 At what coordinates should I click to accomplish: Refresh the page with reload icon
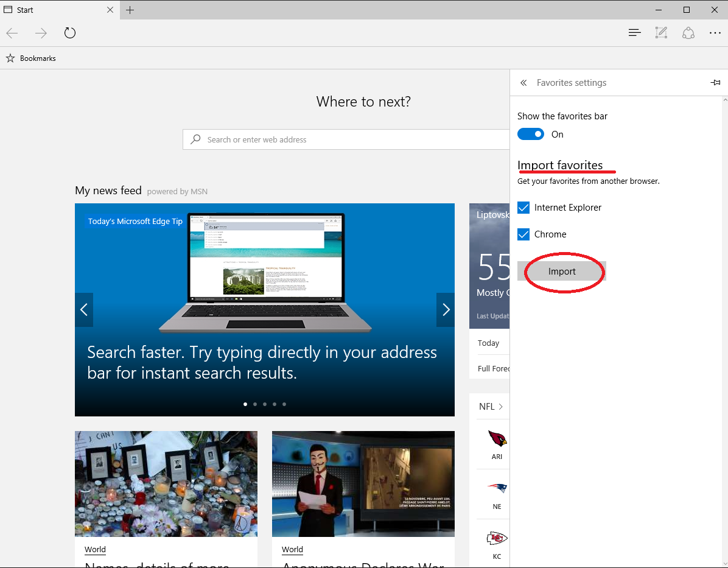pos(69,33)
